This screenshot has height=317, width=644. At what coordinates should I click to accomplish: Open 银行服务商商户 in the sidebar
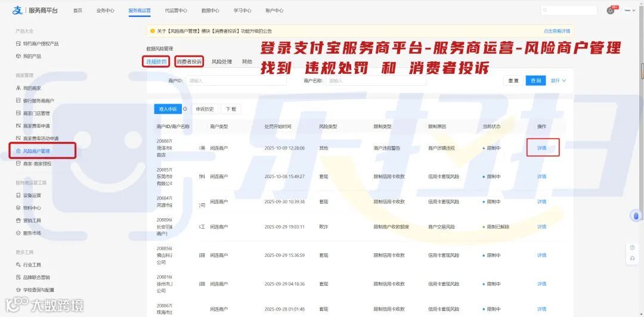[39, 101]
